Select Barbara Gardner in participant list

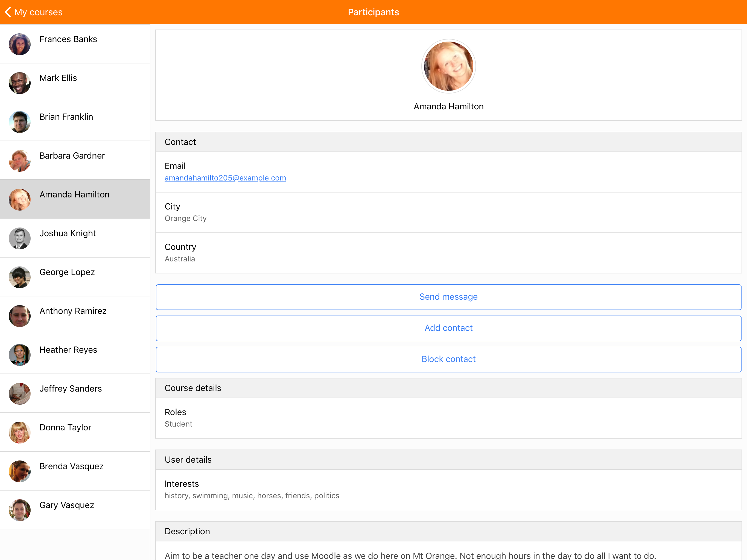[x=75, y=161]
